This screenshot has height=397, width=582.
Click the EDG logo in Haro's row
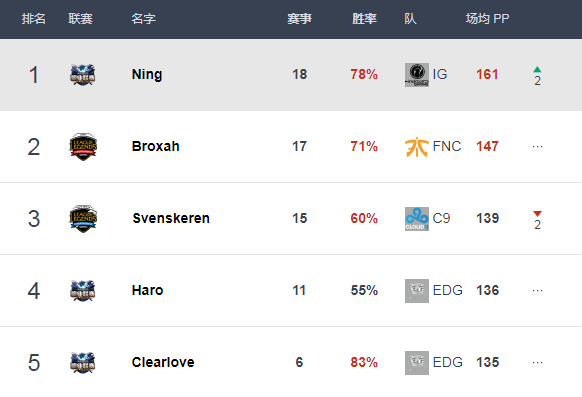point(417,291)
